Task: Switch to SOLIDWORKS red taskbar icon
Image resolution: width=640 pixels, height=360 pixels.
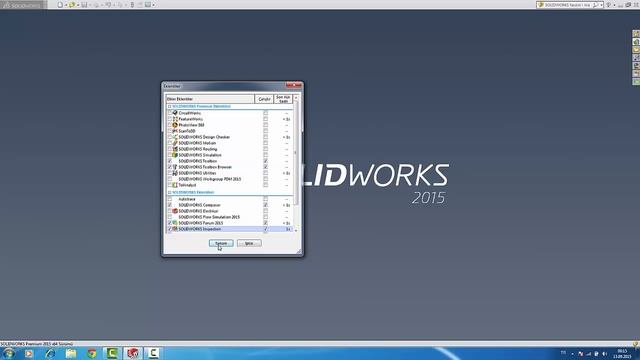Action: point(133,353)
